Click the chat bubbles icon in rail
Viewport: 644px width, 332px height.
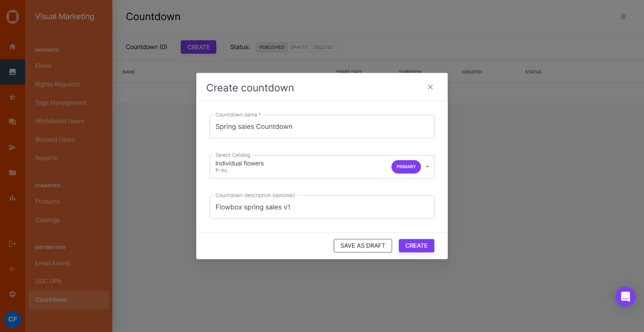[x=13, y=122]
